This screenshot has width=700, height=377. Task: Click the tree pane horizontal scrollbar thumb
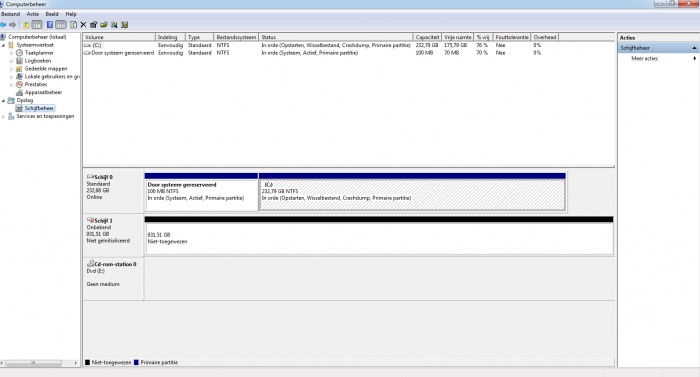tap(33, 363)
